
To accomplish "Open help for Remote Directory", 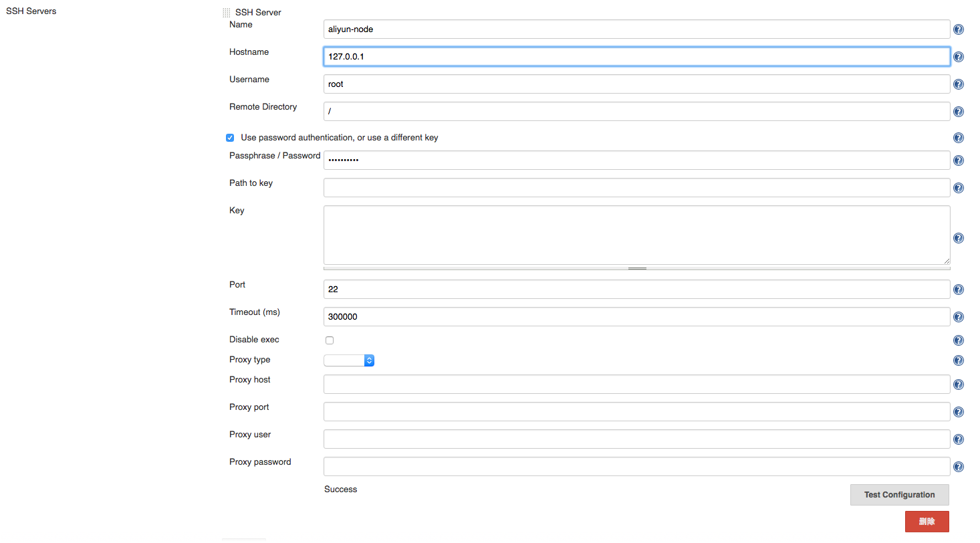I will [958, 112].
